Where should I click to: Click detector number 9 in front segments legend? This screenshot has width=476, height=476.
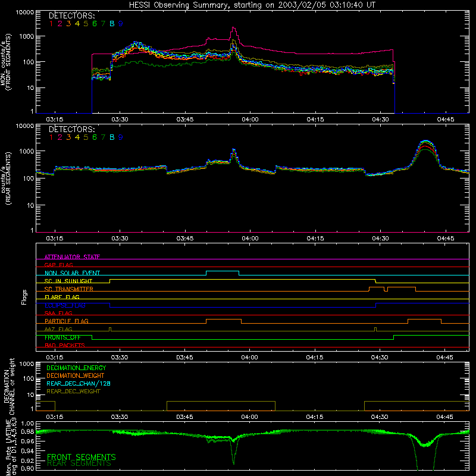[x=121, y=24]
